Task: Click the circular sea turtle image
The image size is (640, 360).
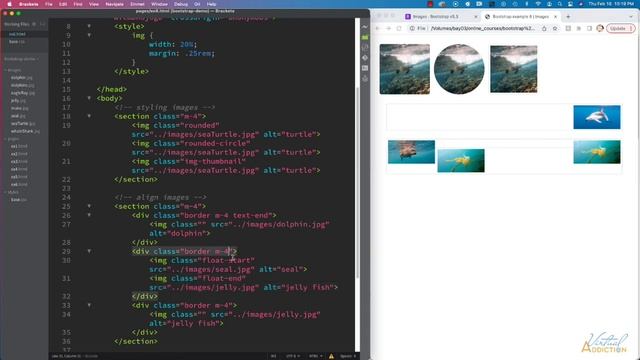Action: point(459,69)
